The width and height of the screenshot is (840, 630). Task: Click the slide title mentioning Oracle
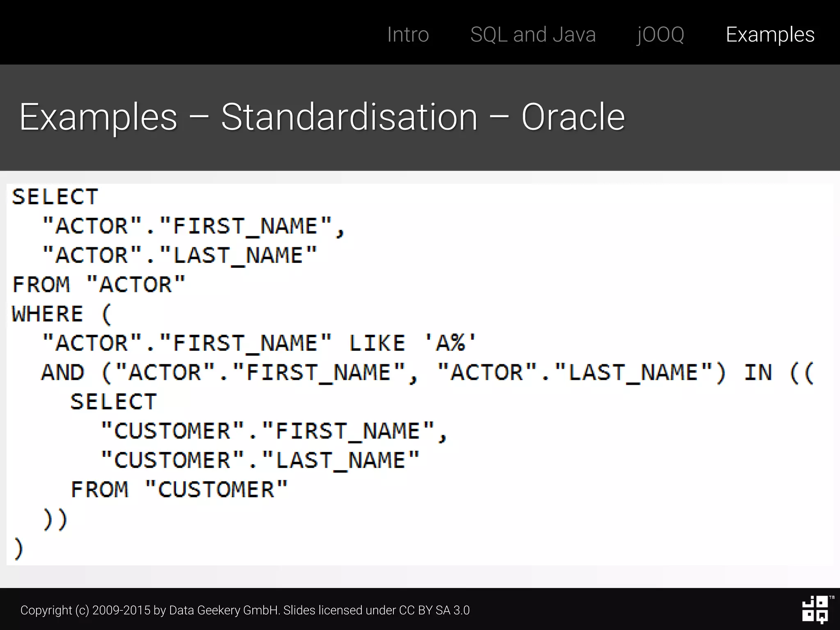[322, 117]
